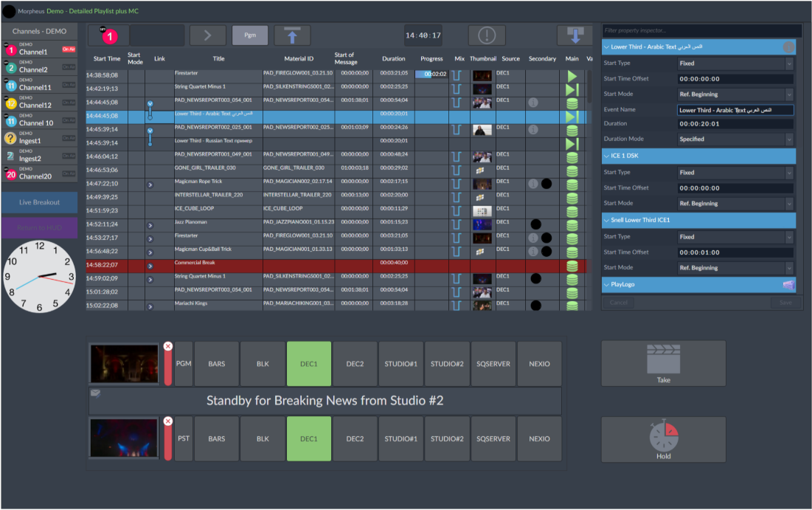Viewport: 812px width, 510px height.
Task: Click the Return to HUD button
Action: pos(39,226)
